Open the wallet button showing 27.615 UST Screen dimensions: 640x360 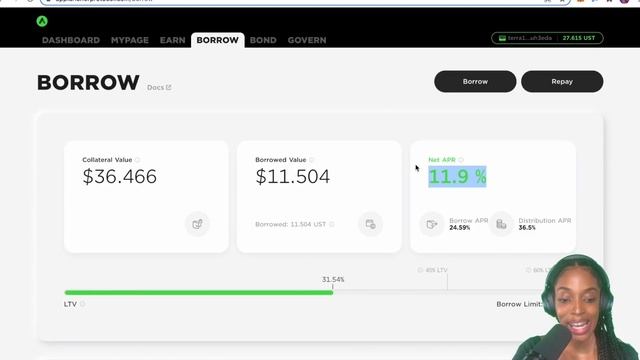click(547, 38)
